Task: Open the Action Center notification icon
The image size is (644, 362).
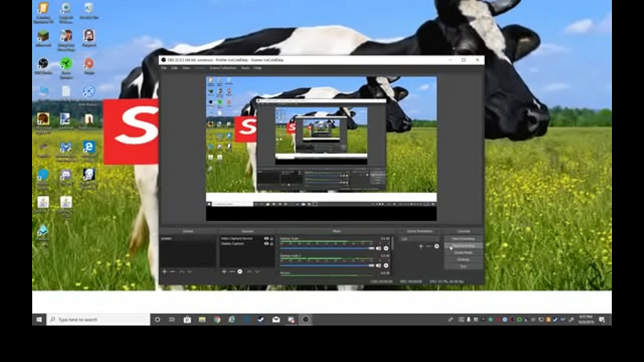Action: (602, 319)
